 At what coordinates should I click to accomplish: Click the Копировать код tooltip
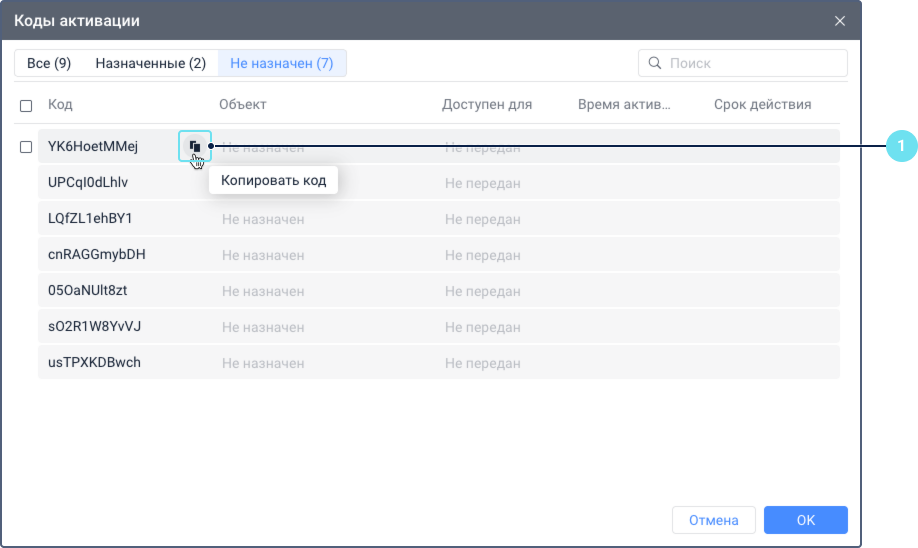click(x=273, y=180)
